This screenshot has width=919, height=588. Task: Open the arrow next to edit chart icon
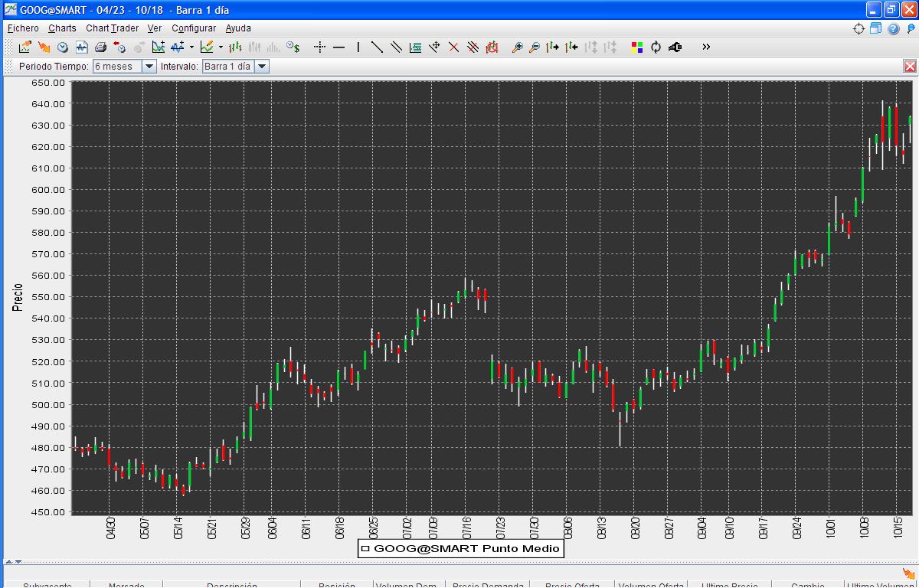click(x=221, y=47)
